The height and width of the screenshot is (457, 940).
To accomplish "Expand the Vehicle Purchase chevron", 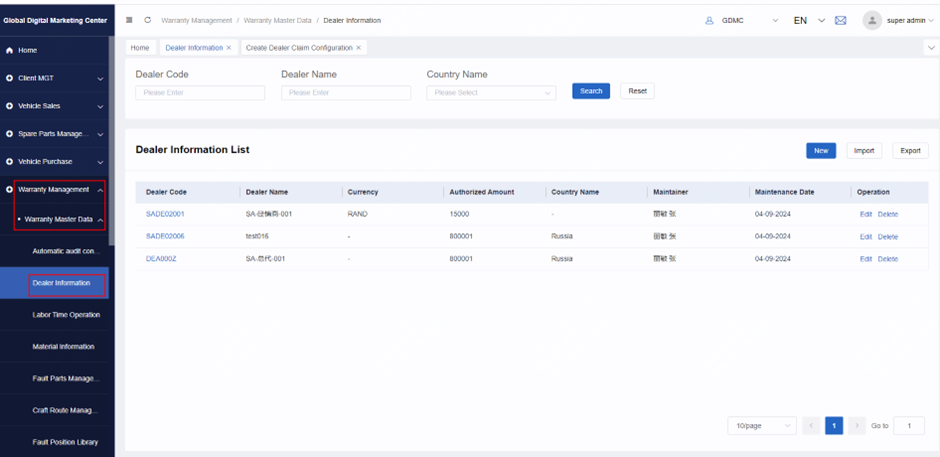I will 100,162.
